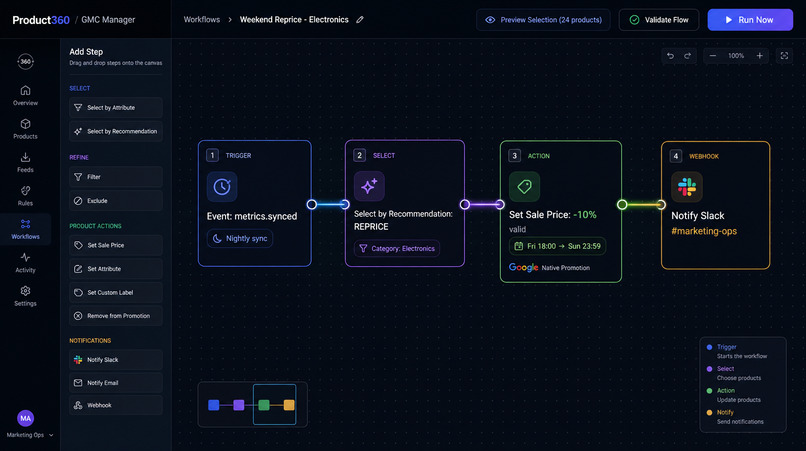The width and height of the screenshot is (806, 451).
Task: Click the purple Select square in the minimap
Action: [239, 405]
